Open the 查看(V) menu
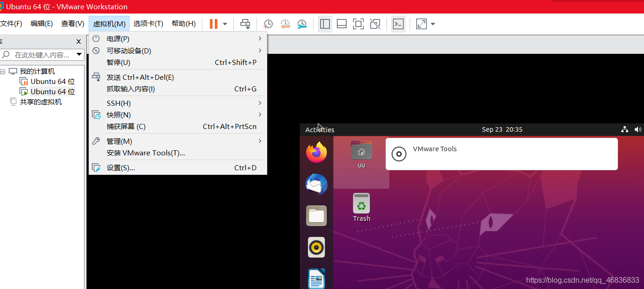Viewport: 644px width, 289px height. coord(73,24)
